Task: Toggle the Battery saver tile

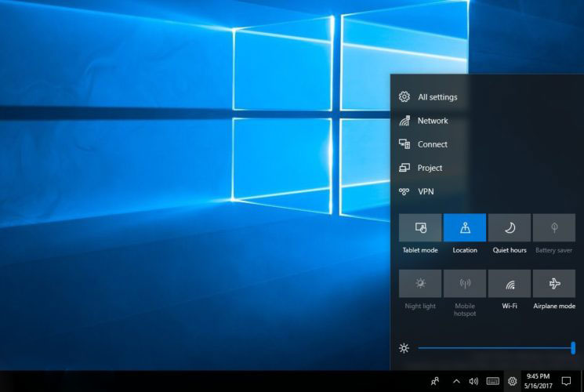Action: click(554, 227)
